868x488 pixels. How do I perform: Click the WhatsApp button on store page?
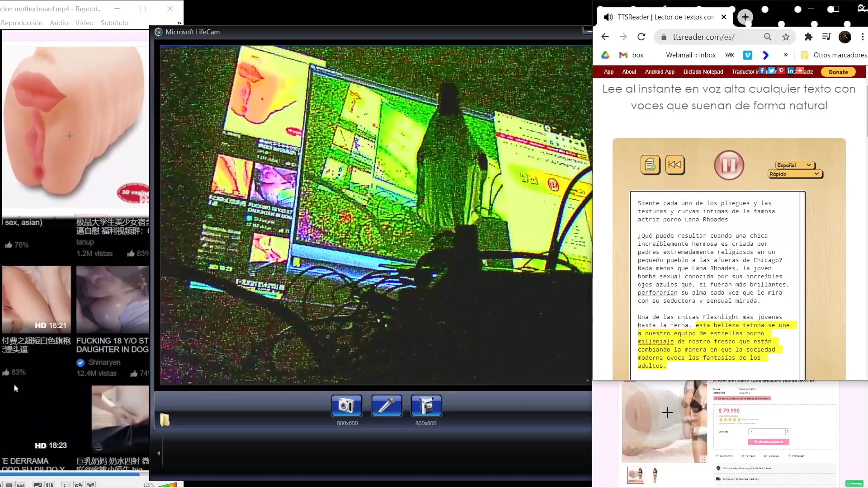click(854, 483)
